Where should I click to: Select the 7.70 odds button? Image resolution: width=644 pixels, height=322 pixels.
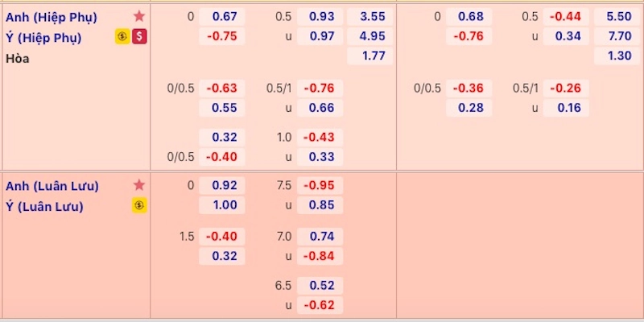point(617,36)
